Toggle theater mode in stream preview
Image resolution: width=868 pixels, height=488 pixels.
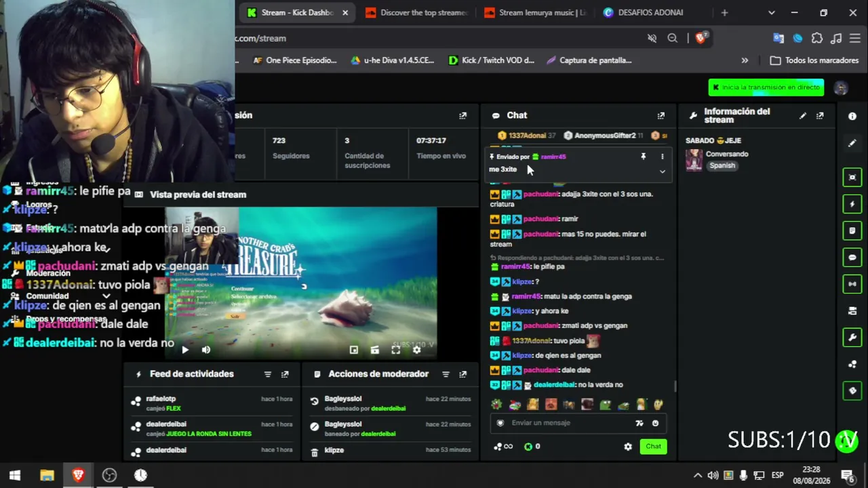pos(374,350)
